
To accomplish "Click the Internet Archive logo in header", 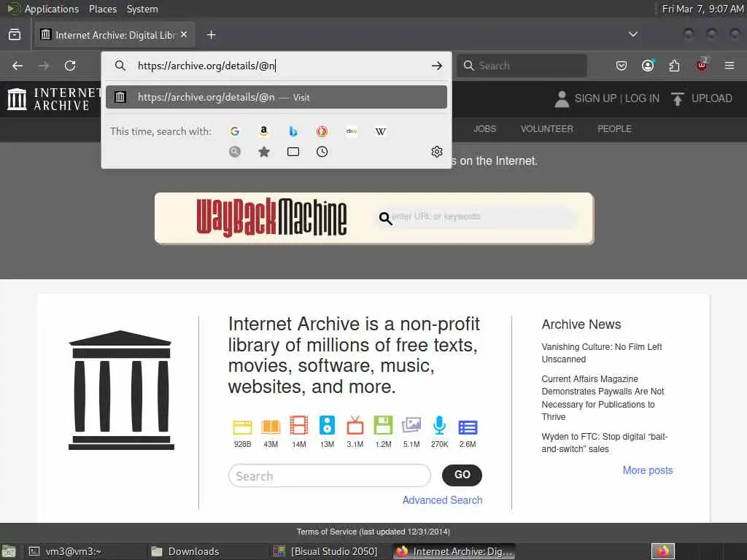I will tap(54, 99).
